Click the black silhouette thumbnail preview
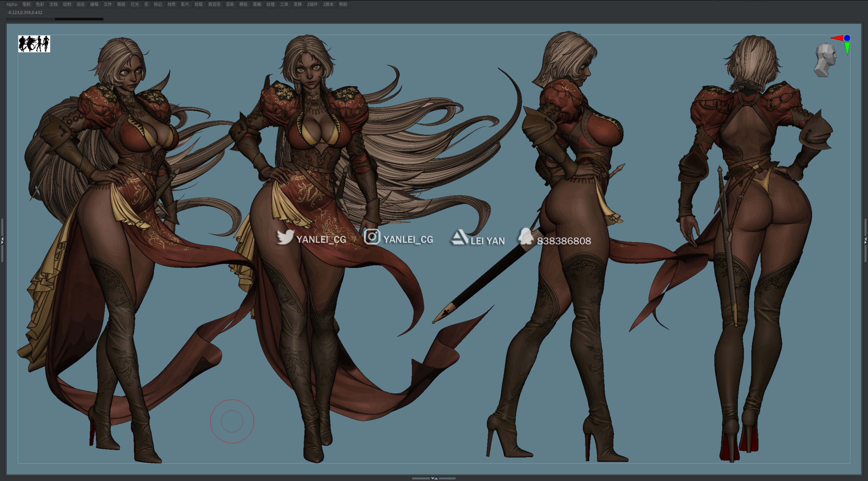 (x=34, y=44)
